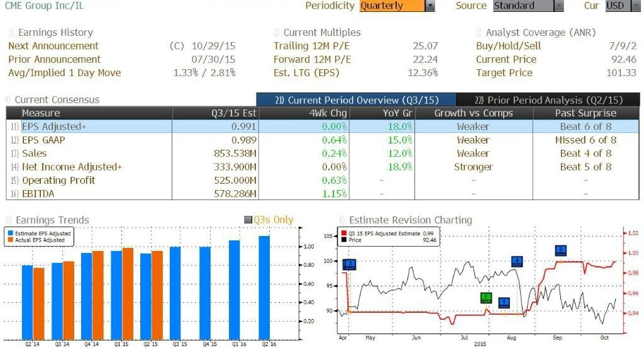Open section 2) Current Multiples
This screenshot has height=348, width=644.
pos(317,33)
